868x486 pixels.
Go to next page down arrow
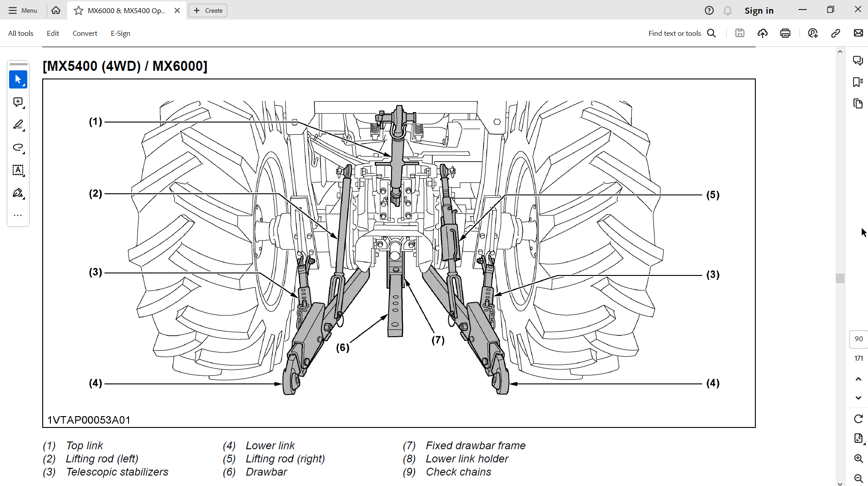pos(858,398)
